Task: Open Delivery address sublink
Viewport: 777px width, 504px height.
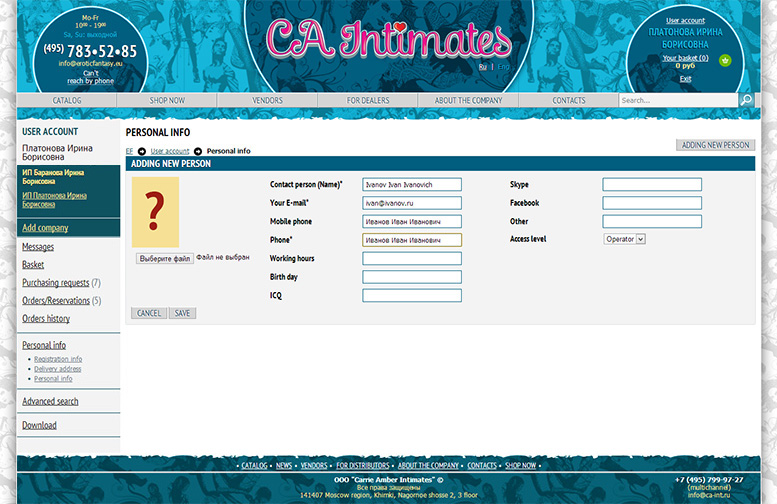Action: (57, 369)
